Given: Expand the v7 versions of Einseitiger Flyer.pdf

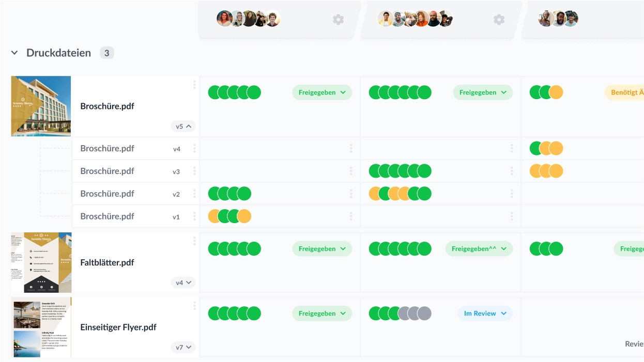Looking at the screenshot, I should (x=183, y=348).
